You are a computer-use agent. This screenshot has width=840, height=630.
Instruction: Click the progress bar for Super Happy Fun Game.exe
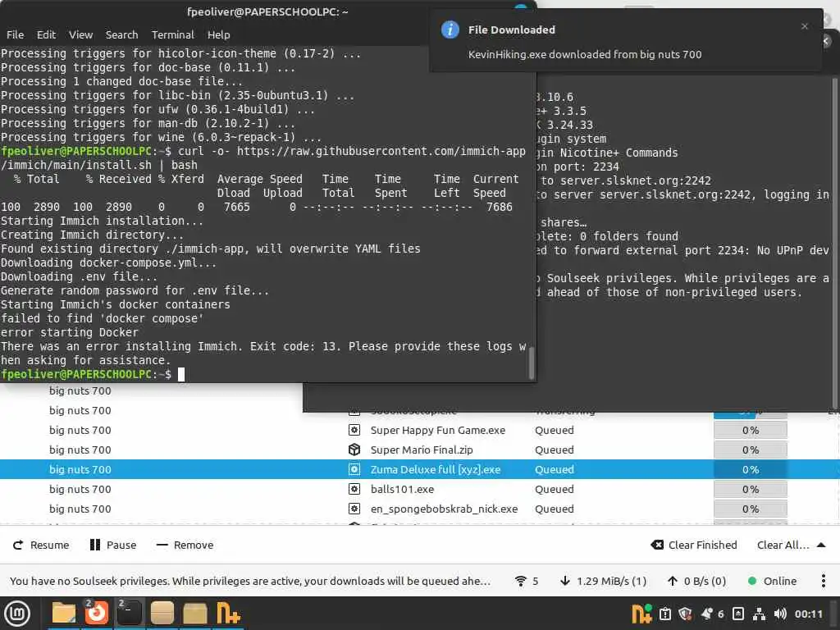[750, 430]
